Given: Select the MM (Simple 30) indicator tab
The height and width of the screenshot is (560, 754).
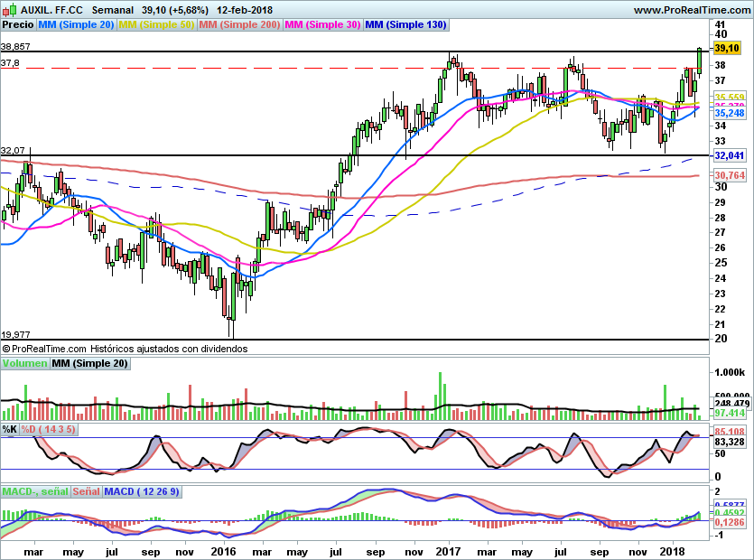Looking at the screenshot, I should (x=322, y=24).
